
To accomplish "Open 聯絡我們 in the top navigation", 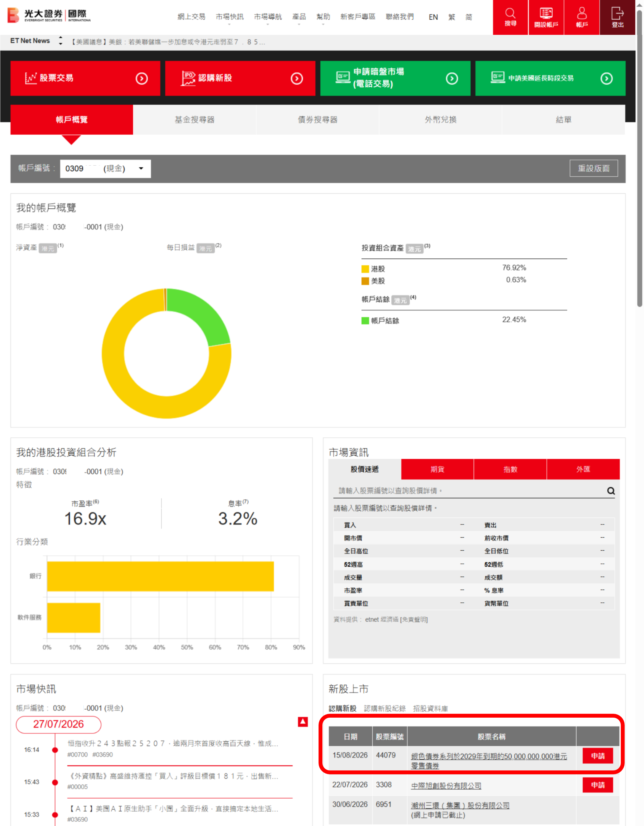I will [x=399, y=17].
